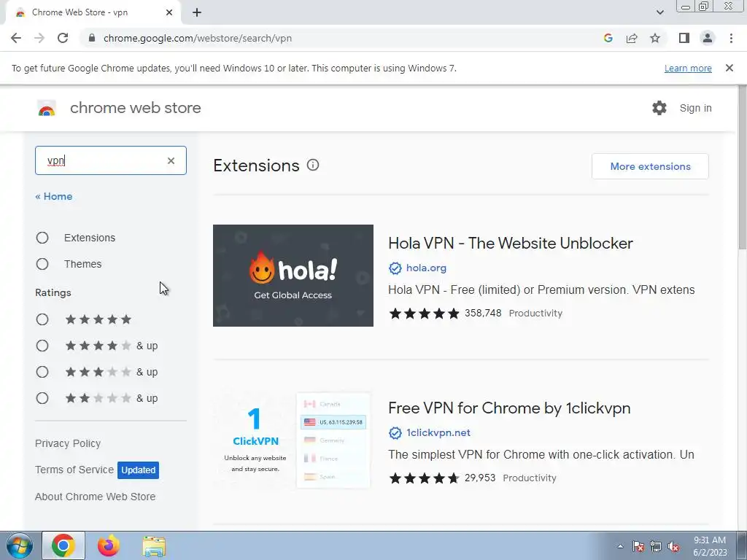Open the Chrome profile avatar
This screenshot has width=747, height=560.
point(708,38)
